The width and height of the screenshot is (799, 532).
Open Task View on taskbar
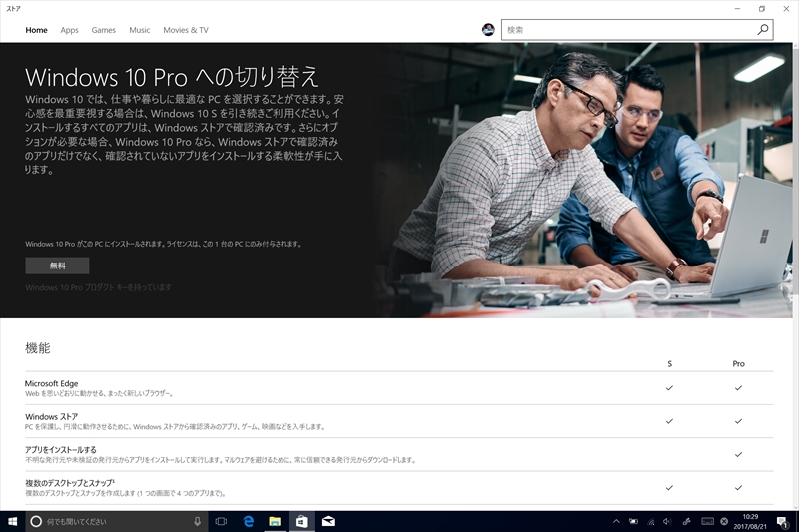coord(221,521)
